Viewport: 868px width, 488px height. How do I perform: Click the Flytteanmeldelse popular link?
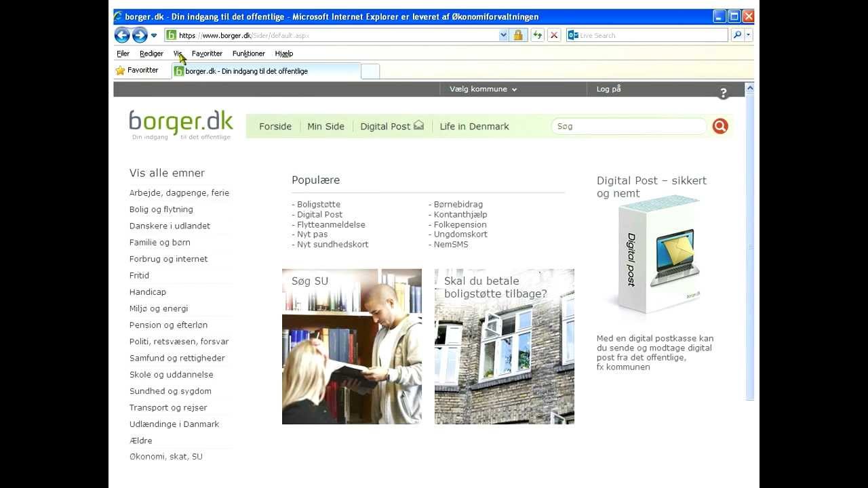331,224
